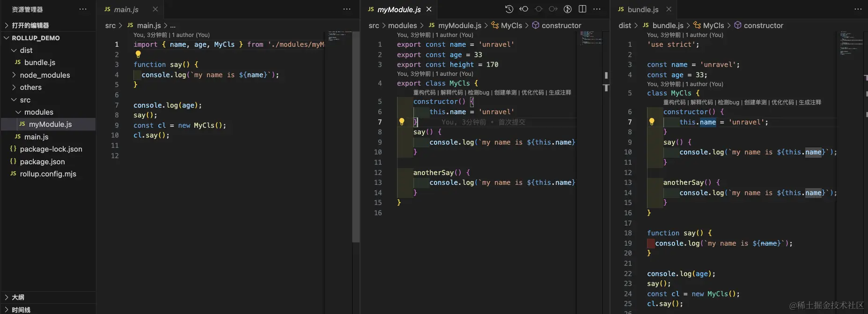Click 检测bug above constructor in myModule.js
The height and width of the screenshot is (314, 868).
click(x=478, y=93)
